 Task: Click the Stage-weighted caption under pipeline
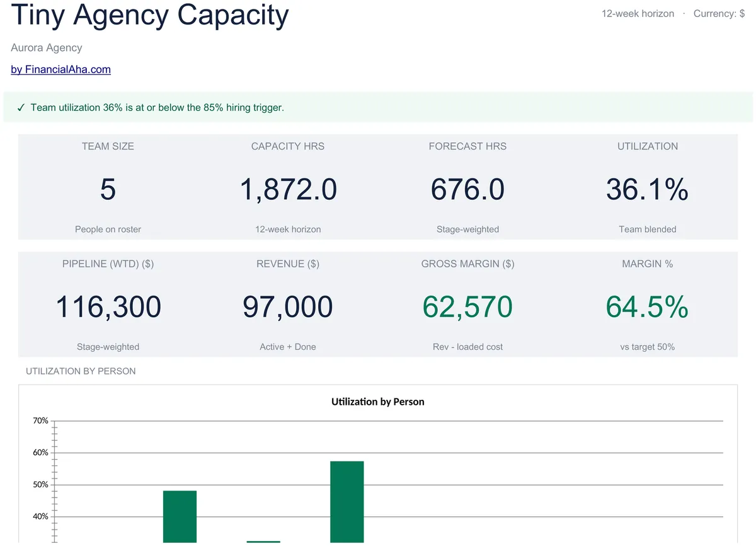[x=108, y=347]
